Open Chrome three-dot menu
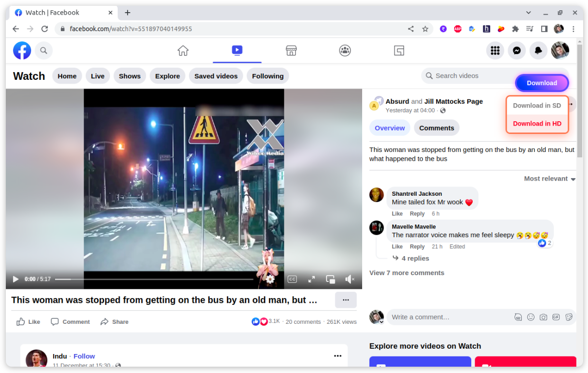588x373 pixels. pos(574,29)
